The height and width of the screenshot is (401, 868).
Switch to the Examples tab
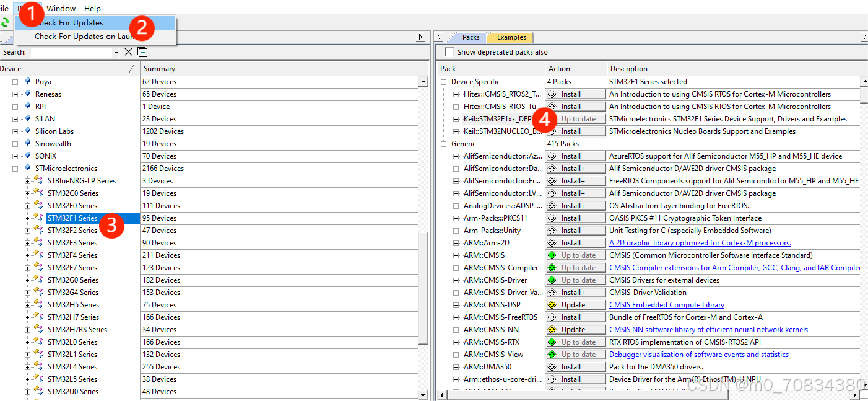(511, 37)
